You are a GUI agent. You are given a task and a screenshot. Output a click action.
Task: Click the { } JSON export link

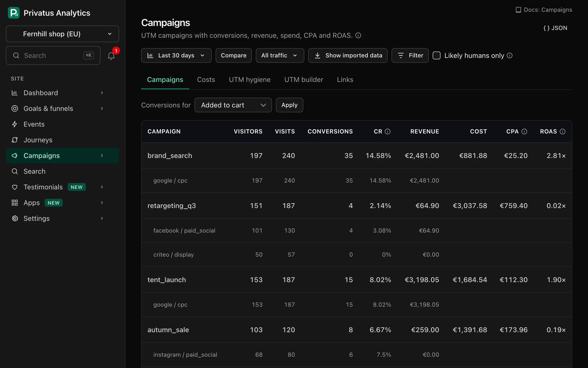point(555,28)
